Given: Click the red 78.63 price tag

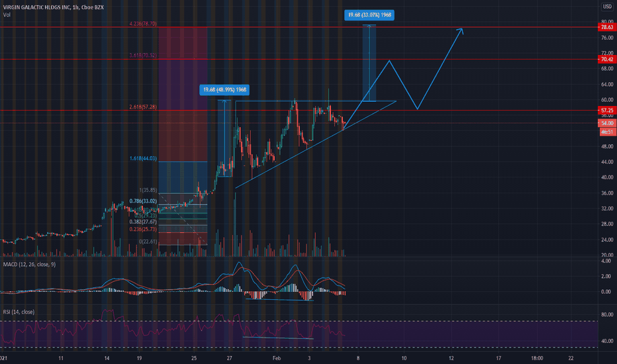Looking at the screenshot, I should (607, 27).
